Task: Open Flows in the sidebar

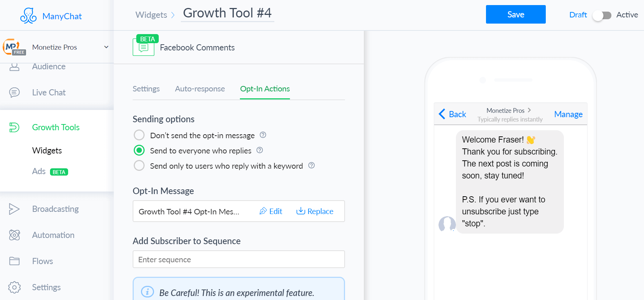Action: coord(42,261)
